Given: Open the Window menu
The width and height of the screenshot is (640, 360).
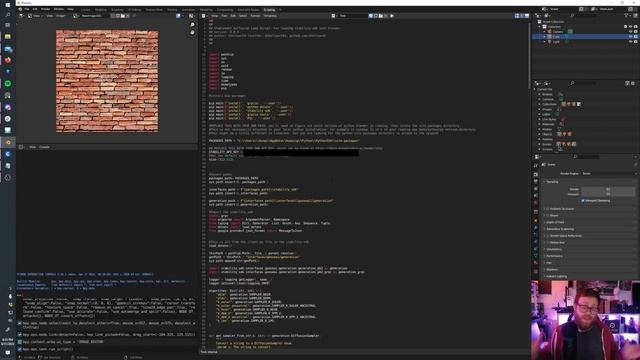Looking at the screenshot, I should [58, 9].
